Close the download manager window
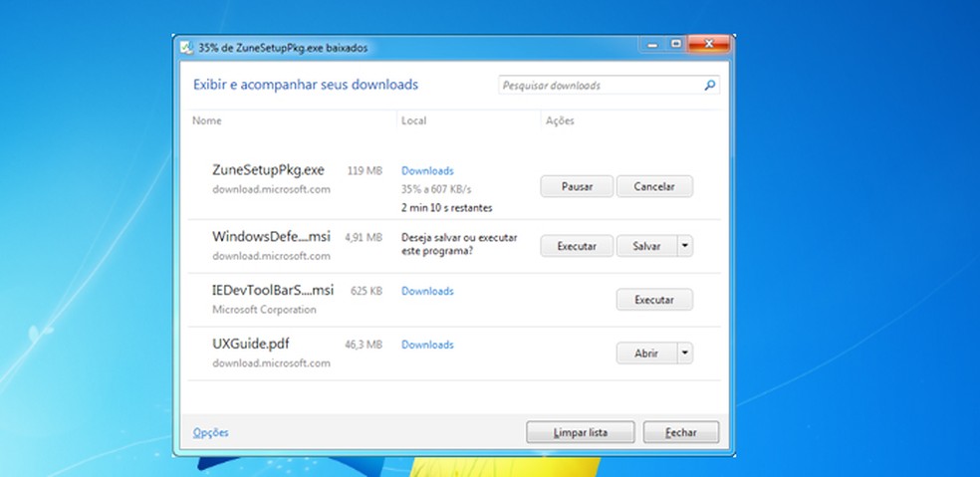 (x=709, y=45)
